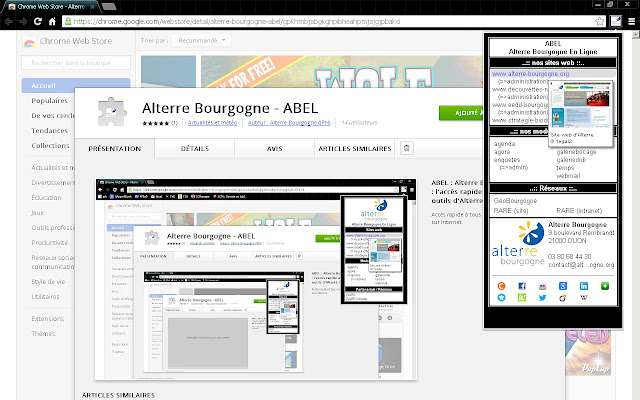This screenshot has height=400, width=640.
Task: Open the agora link in popup
Action: pyautogui.click(x=502, y=152)
